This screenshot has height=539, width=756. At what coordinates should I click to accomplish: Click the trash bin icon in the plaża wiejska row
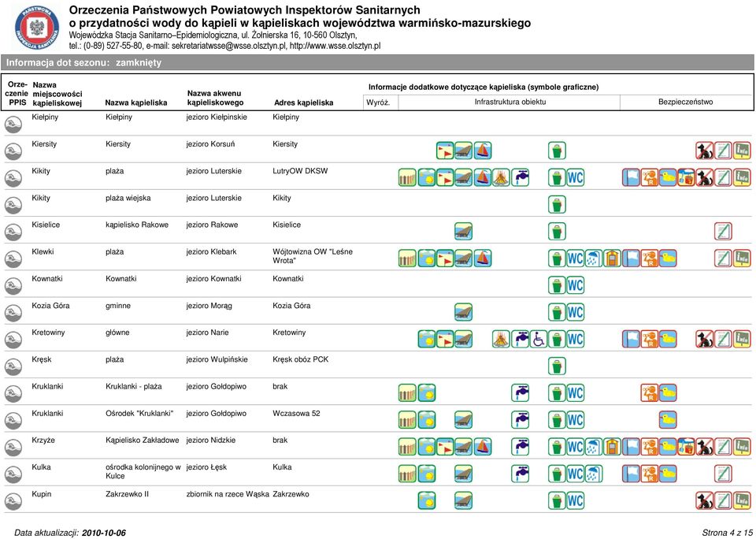click(x=557, y=205)
